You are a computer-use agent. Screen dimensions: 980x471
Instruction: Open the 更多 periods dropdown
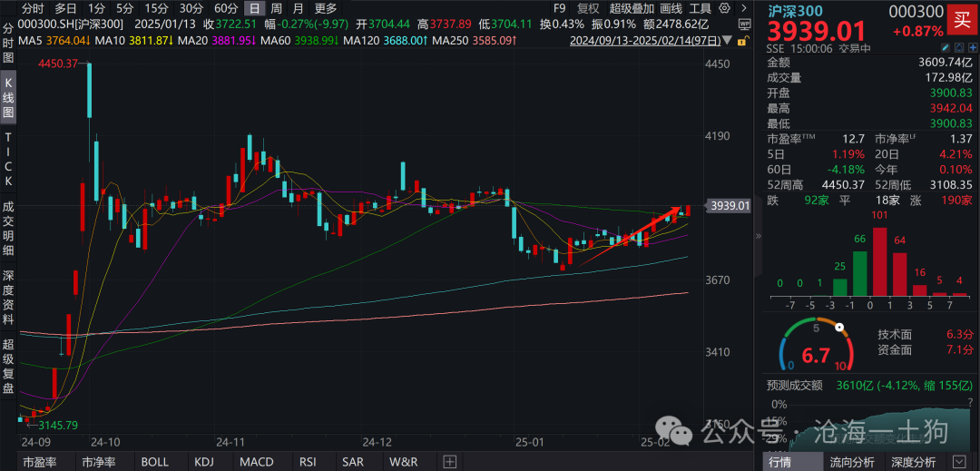[x=325, y=8]
